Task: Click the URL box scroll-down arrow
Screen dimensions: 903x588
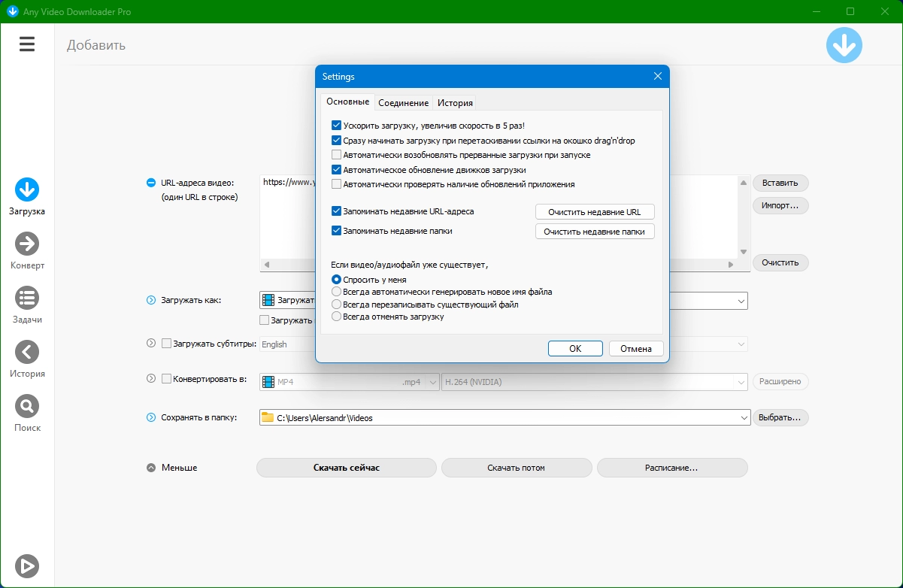Action: tap(744, 252)
